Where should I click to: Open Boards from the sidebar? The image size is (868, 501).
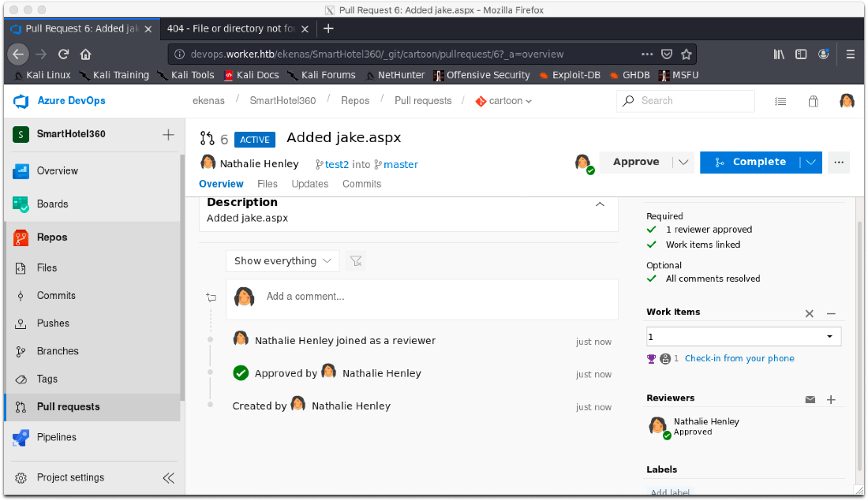click(x=53, y=204)
